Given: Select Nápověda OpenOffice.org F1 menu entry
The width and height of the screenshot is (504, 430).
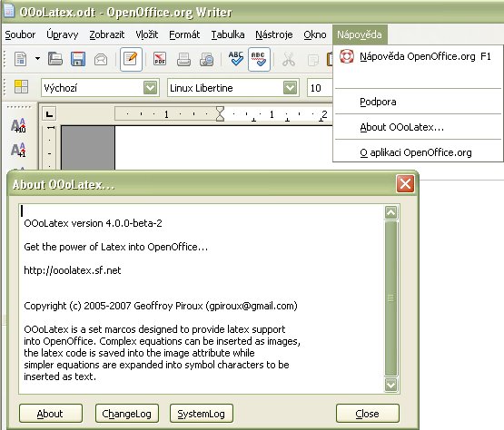Looking at the screenshot, I should click(x=418, y=56).
